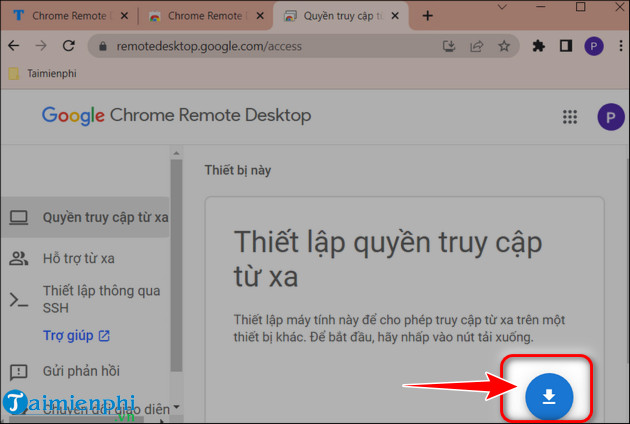The image size is (630, 424).
Task: Open a new tab with plus button
Action: pos(428,16)
